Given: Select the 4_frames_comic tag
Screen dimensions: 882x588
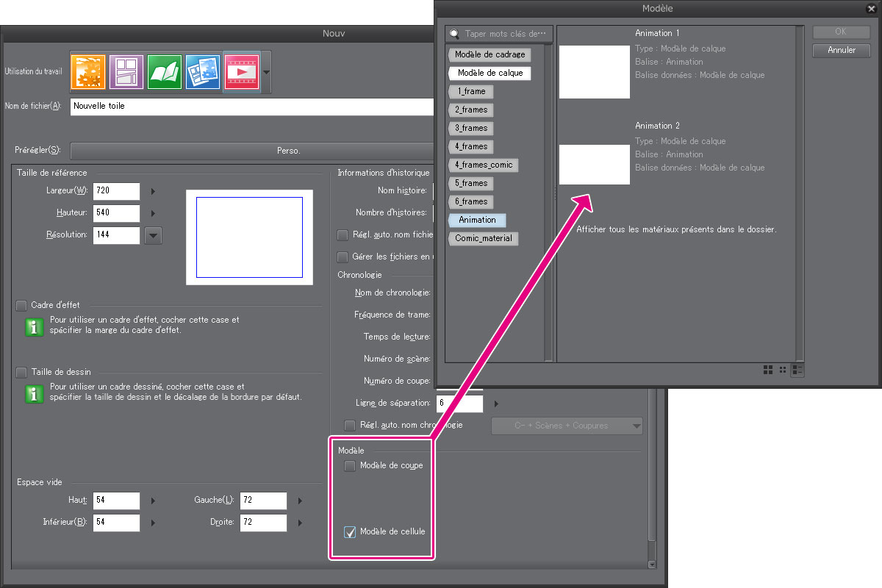Looking at the screenshot, I should click(483, 165).
